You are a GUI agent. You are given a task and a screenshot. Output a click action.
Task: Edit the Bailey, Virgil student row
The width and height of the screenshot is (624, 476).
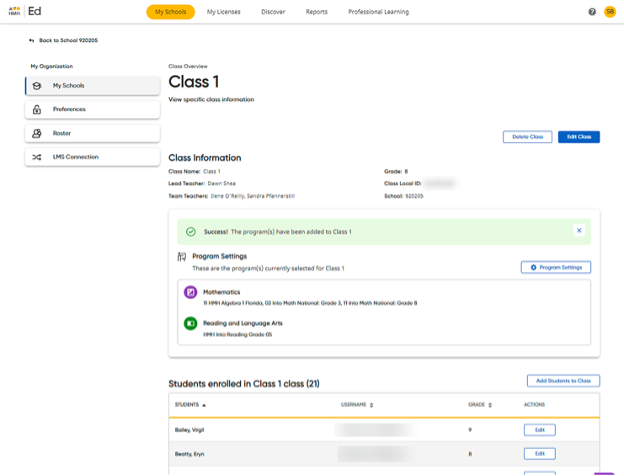click(x=540, y=430)
